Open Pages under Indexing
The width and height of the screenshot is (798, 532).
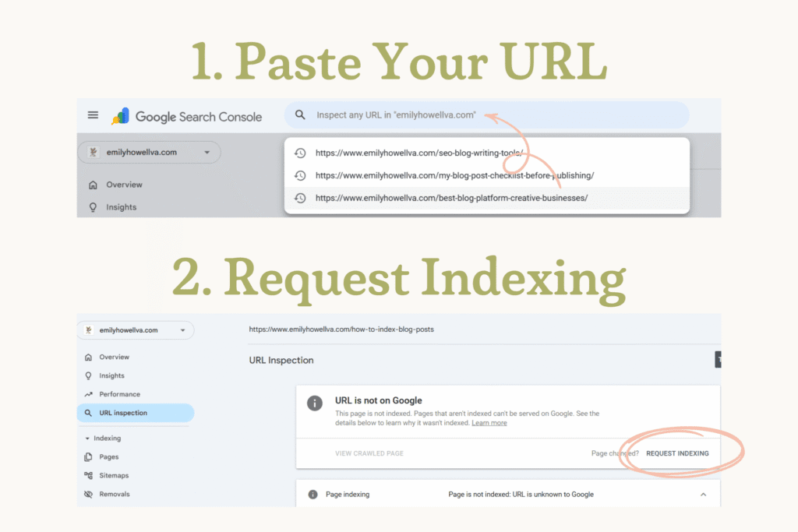109,456
